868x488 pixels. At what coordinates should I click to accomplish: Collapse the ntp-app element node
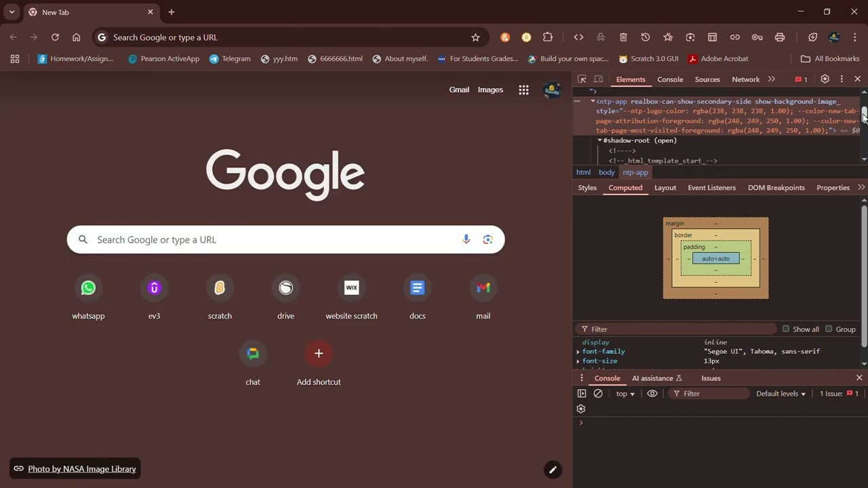tap(593, 101)
